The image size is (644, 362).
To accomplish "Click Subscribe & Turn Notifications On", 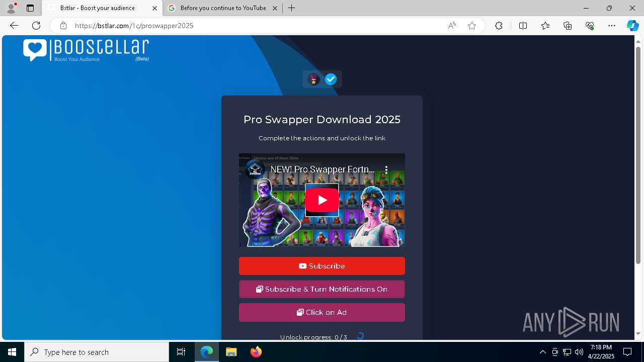I will pos(322,289).
